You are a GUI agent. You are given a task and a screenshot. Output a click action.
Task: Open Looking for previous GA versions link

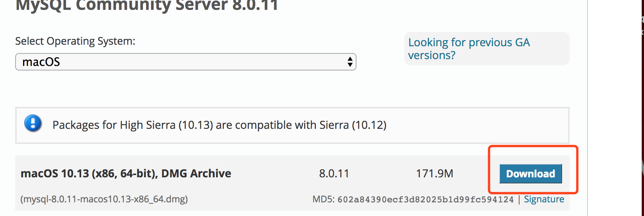469,49
